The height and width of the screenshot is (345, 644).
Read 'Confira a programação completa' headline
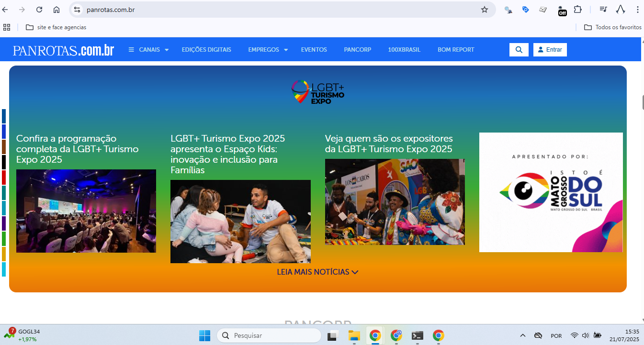[x=78, y=149]
